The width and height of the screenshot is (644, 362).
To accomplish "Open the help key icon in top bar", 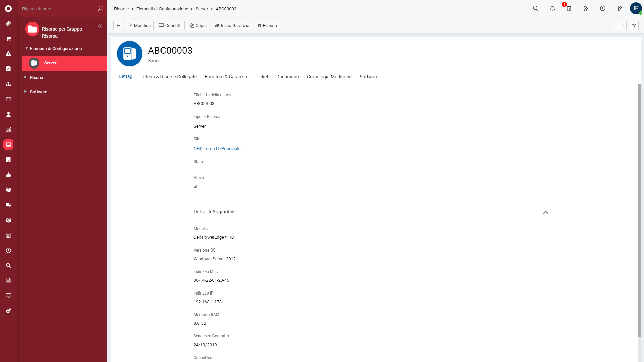I will [x=619, y=9].
